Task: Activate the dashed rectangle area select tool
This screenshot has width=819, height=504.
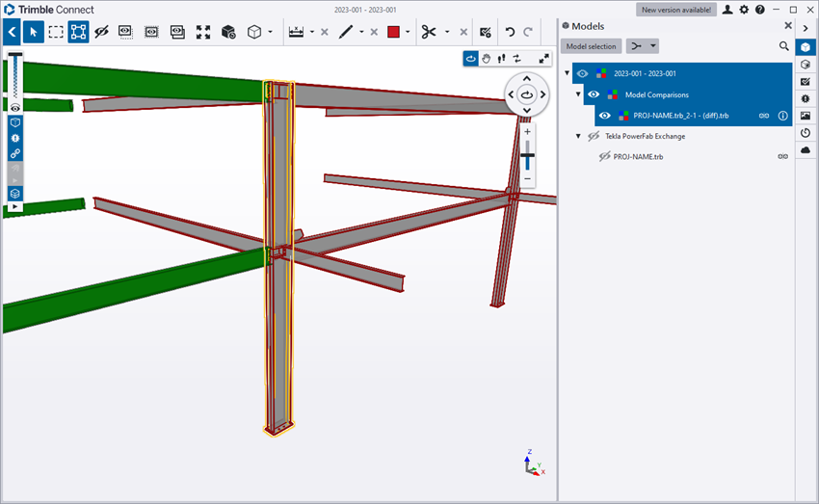Action: [56, 32]
